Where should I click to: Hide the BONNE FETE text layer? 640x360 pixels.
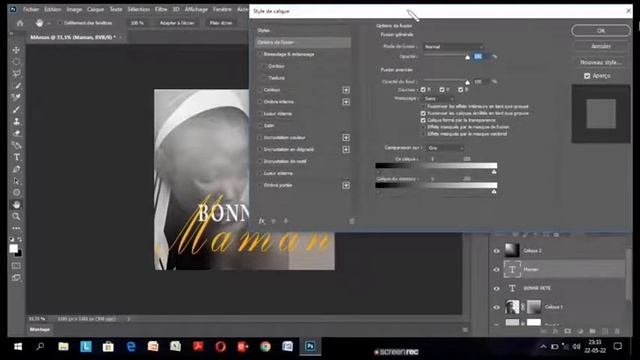tap(496, 289)
